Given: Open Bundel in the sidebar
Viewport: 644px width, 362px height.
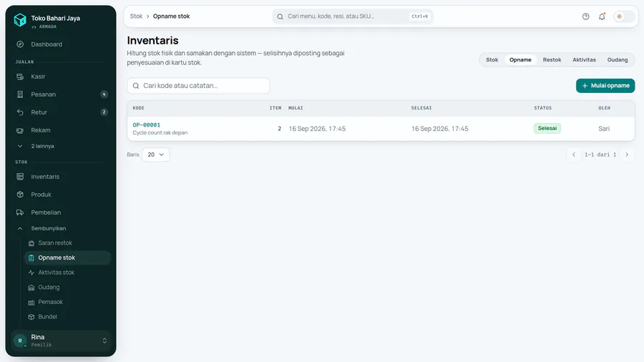Looking at the screenshot, I should point(67,317).
